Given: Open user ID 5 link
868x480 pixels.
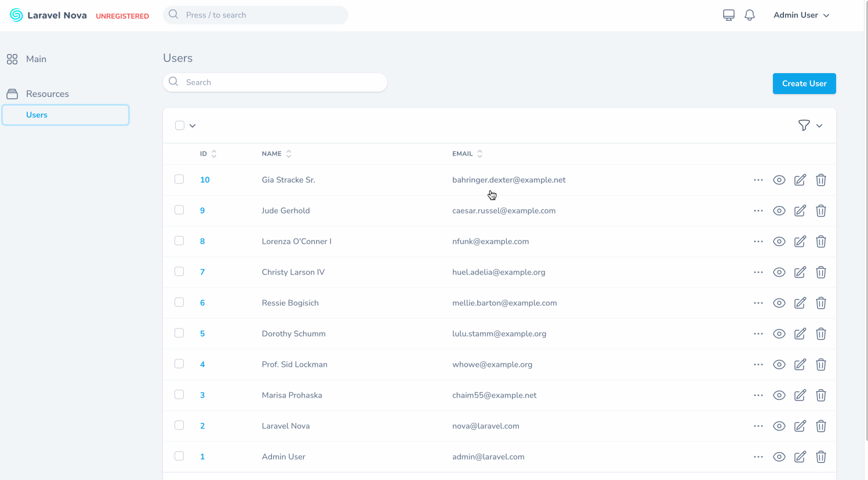Looking at the screenshot, I should [x=202, y=334].
